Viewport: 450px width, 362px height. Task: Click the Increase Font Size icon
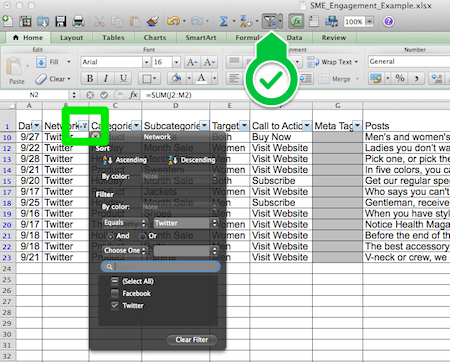tap(192, 62)
